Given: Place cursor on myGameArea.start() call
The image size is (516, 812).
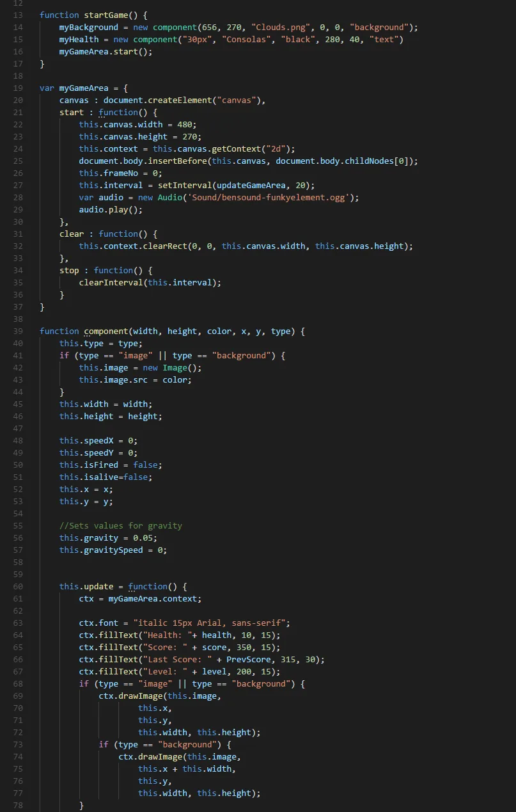Looking at the screenshot, I should coord(106,51).
